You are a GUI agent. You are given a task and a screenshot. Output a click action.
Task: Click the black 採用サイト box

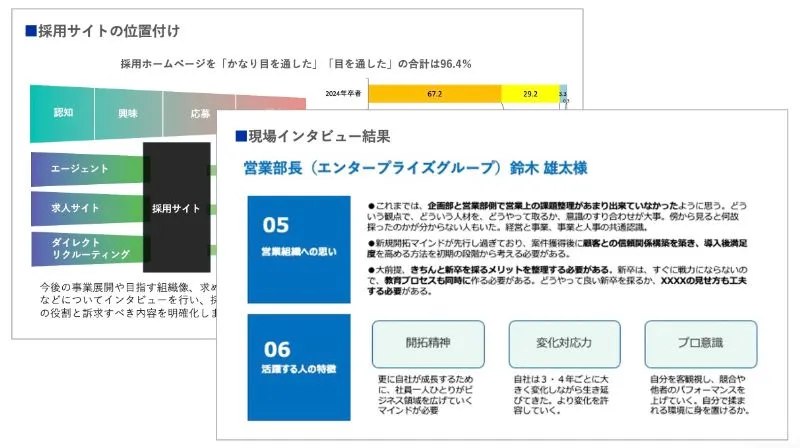177,207
